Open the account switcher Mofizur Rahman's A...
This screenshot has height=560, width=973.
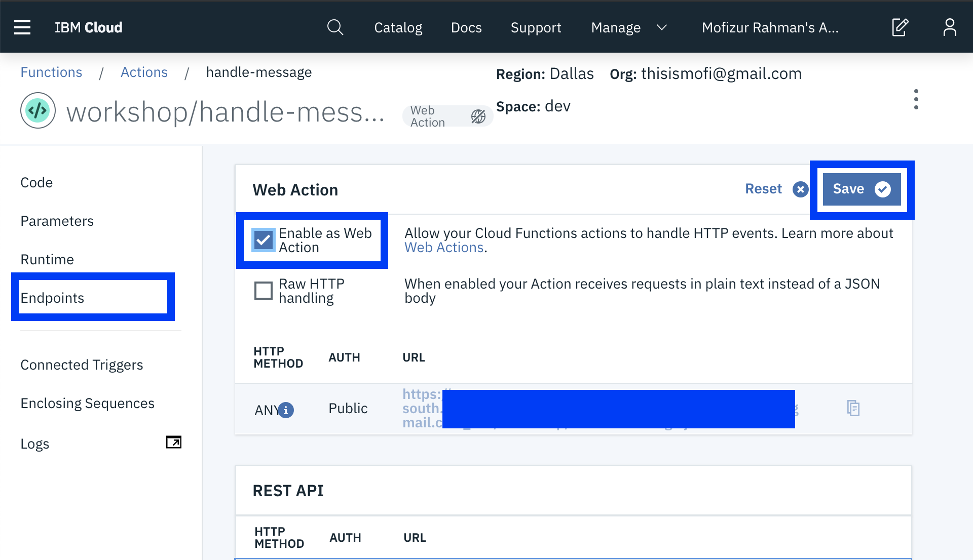tap(770, 27)
